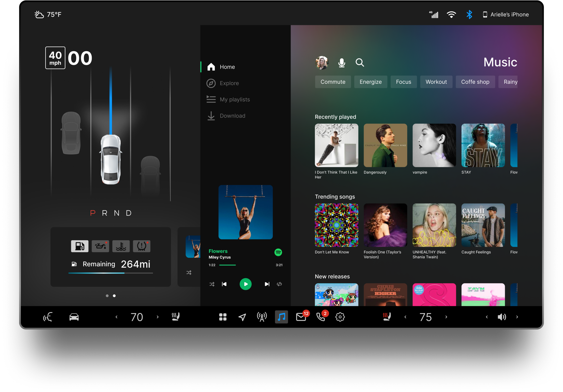Select the Commute mood chip
Viewport: 563px width, 392px height.
pos(333,82)
